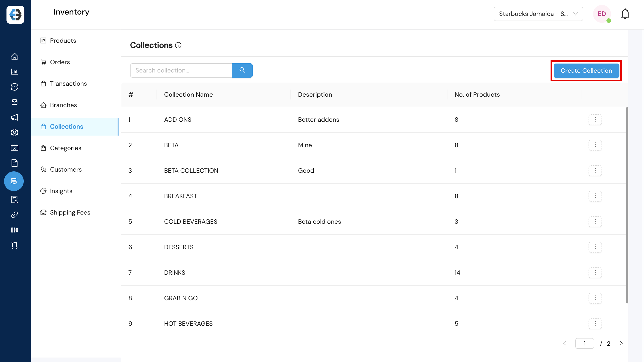The image size is (644, 362).
Task: Click the Search collection input field
Action: (x=181, y=70)
